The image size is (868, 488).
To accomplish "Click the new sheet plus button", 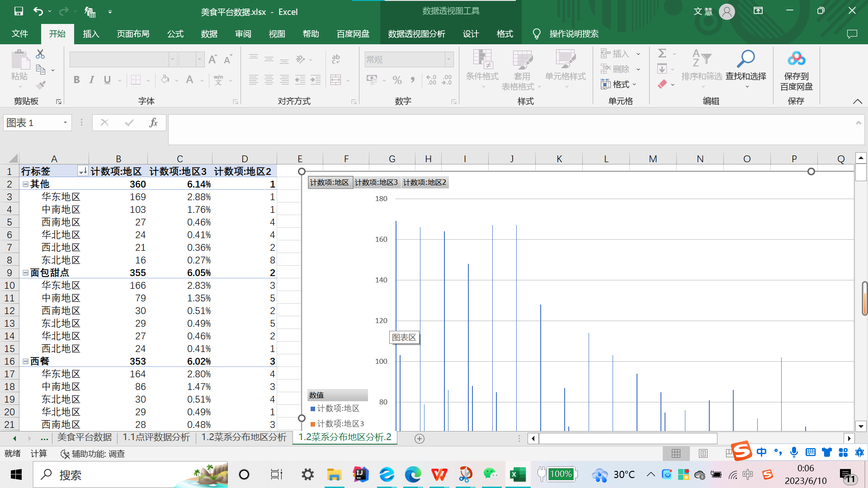I will tap(420, 439).
